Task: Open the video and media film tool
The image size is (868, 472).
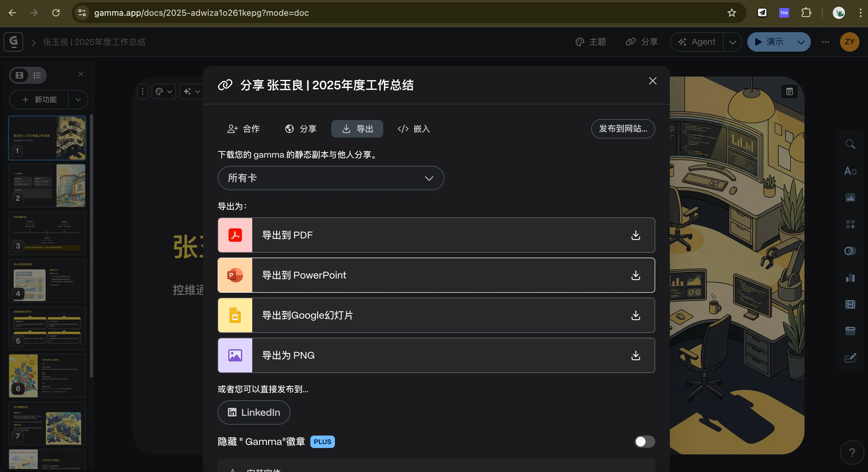Action: [x=850, y=304]
